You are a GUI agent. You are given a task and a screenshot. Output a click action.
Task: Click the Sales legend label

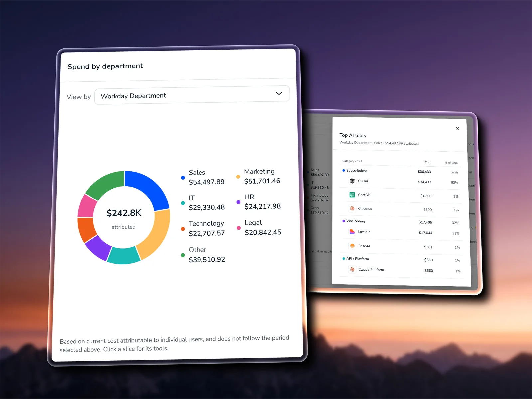(197, 172)
